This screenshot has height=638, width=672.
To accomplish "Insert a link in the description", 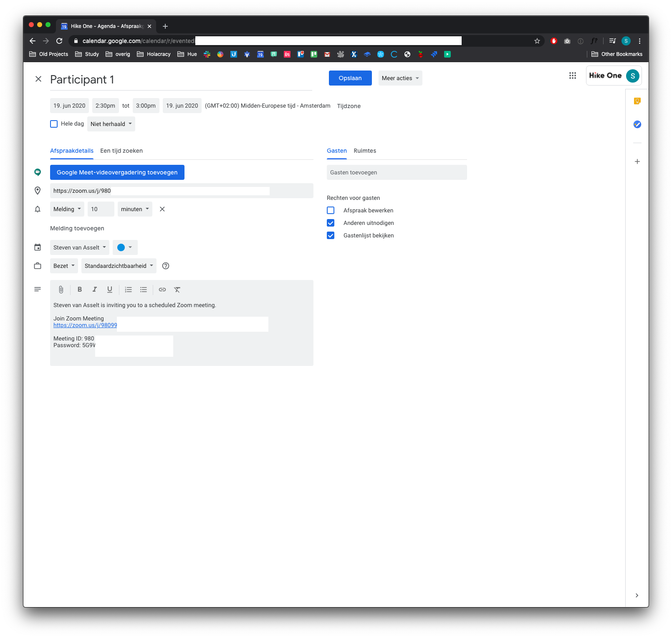I will coord(162,289).
